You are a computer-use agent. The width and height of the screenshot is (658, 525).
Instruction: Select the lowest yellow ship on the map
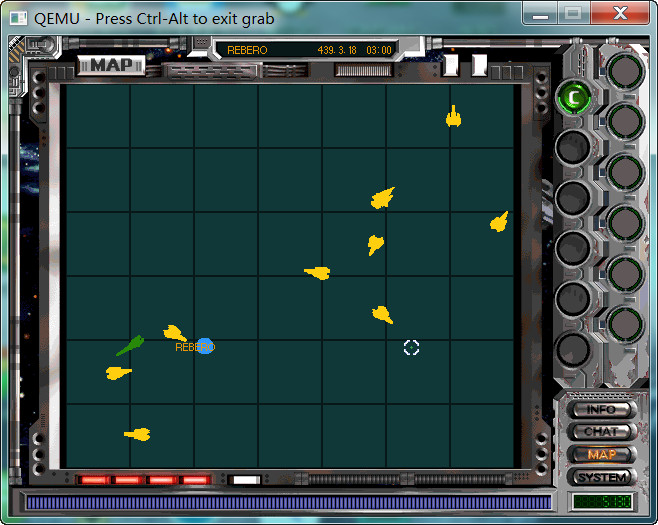[137, 434]
